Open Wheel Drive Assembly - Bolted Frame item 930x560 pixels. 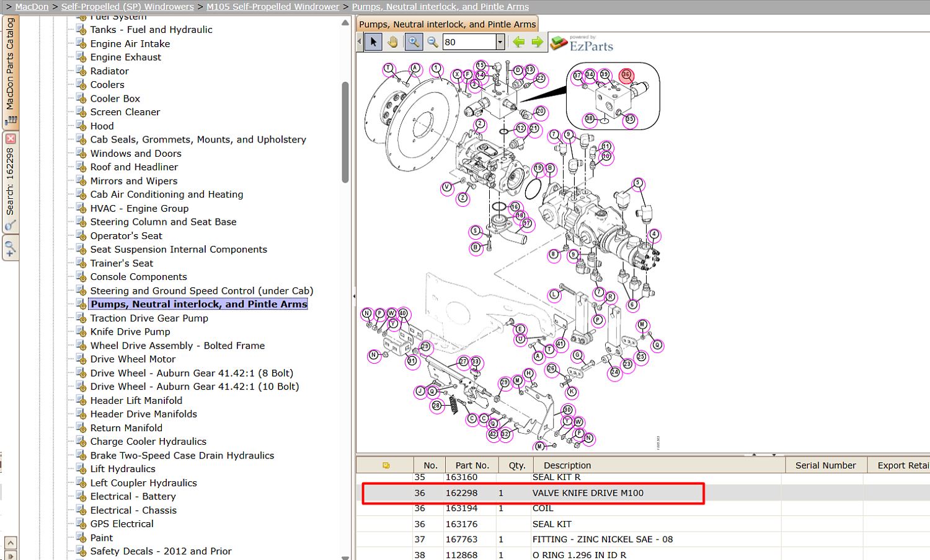point(177,346)
